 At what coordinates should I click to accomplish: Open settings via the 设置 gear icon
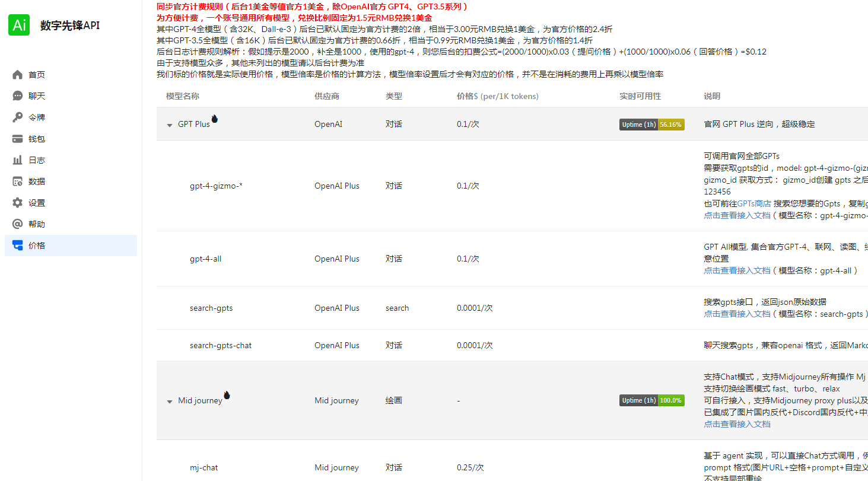coord(18,202)
